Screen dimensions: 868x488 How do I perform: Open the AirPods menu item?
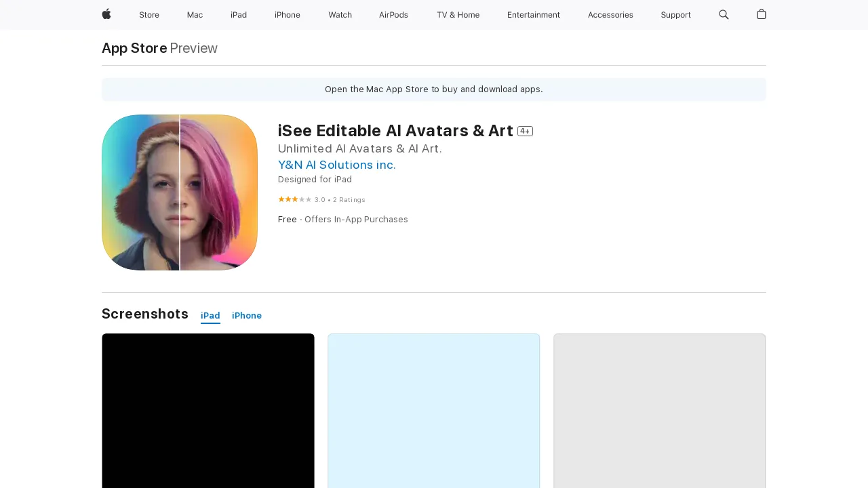[393, 15]
